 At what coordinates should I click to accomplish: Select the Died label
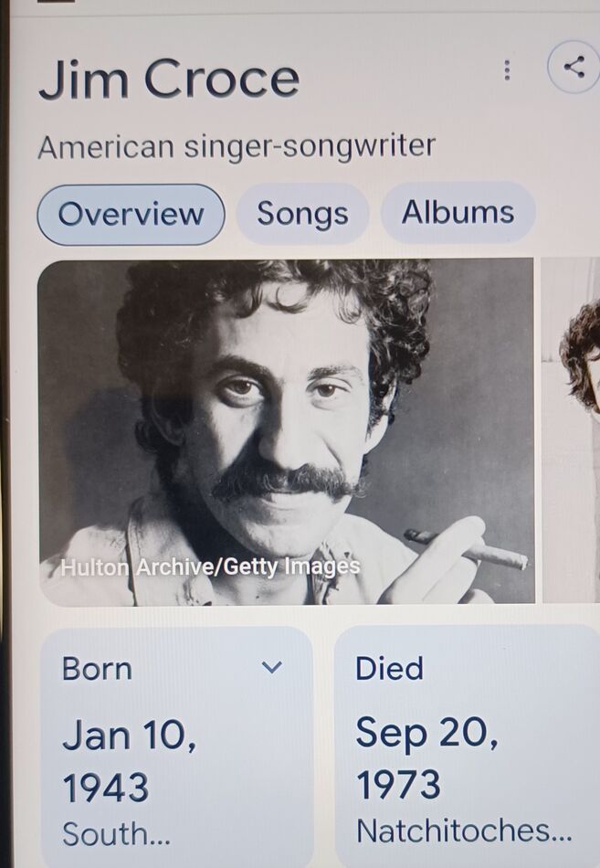[389, 668]
